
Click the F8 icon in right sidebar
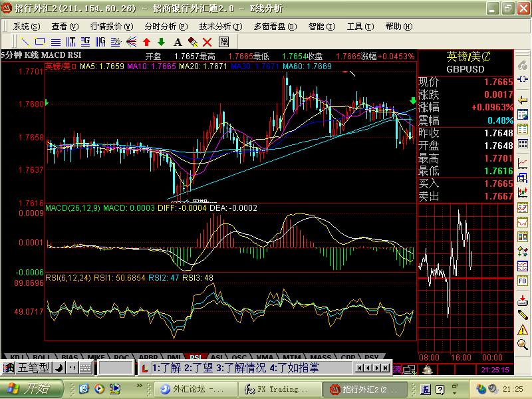coord(523,281)
